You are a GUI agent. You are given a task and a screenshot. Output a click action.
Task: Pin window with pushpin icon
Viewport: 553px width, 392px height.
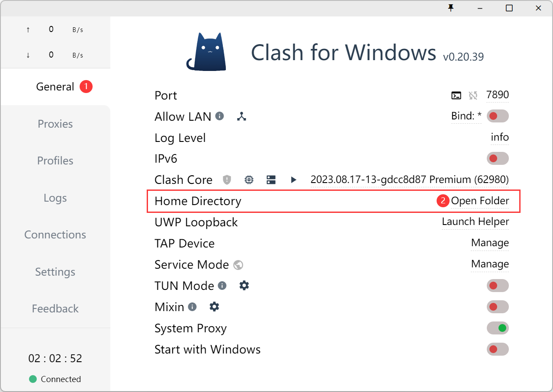[x=451, y=8]
